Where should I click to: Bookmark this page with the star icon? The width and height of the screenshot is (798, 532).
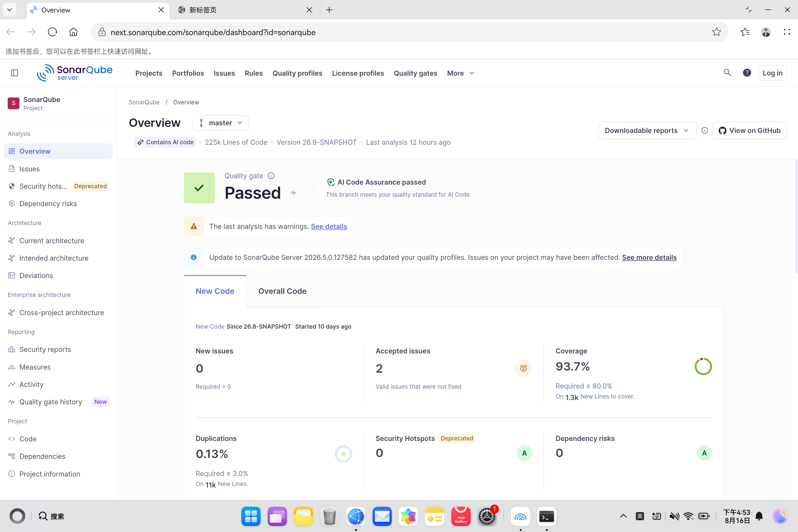point(716,32)
